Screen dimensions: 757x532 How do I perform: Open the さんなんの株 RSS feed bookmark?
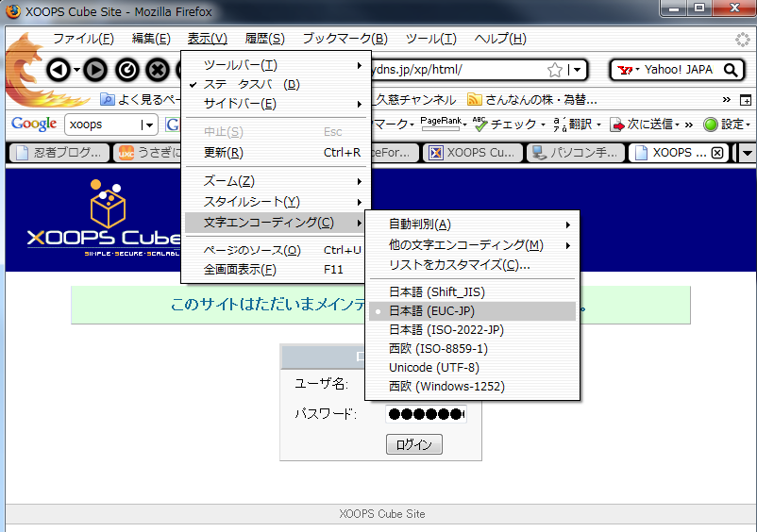tap(532, 100)
